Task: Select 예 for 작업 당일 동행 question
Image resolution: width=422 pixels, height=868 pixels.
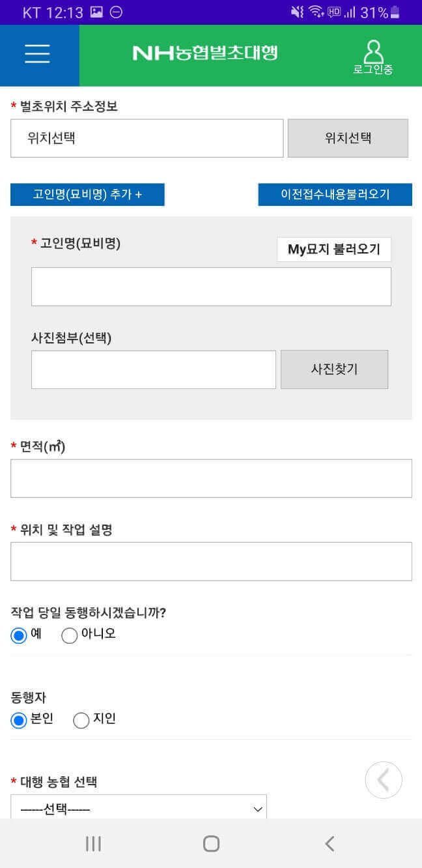Action: click(x=19, y=635)
